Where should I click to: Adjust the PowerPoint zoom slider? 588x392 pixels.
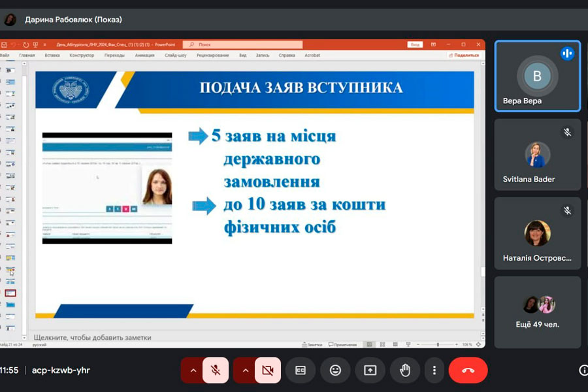438,344
